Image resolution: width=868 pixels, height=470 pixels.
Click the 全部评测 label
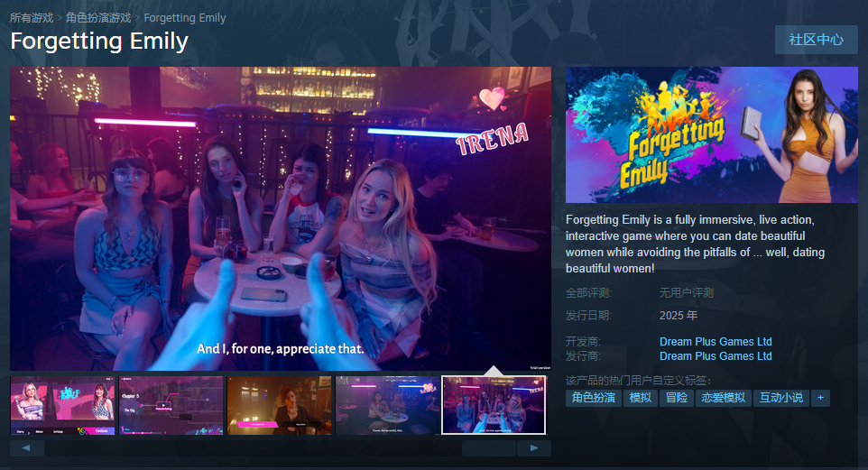click(588, 293)
